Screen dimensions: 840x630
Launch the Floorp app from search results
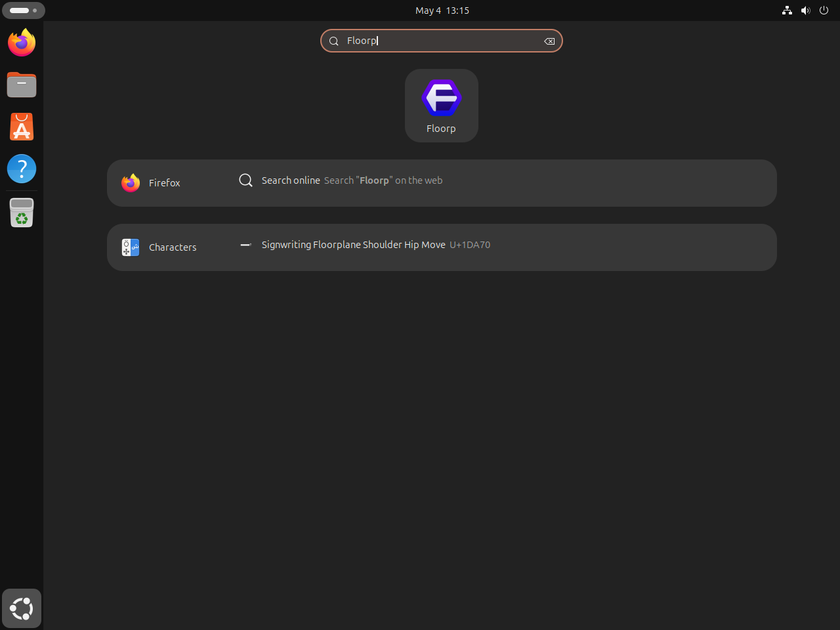tap(441, 106)
